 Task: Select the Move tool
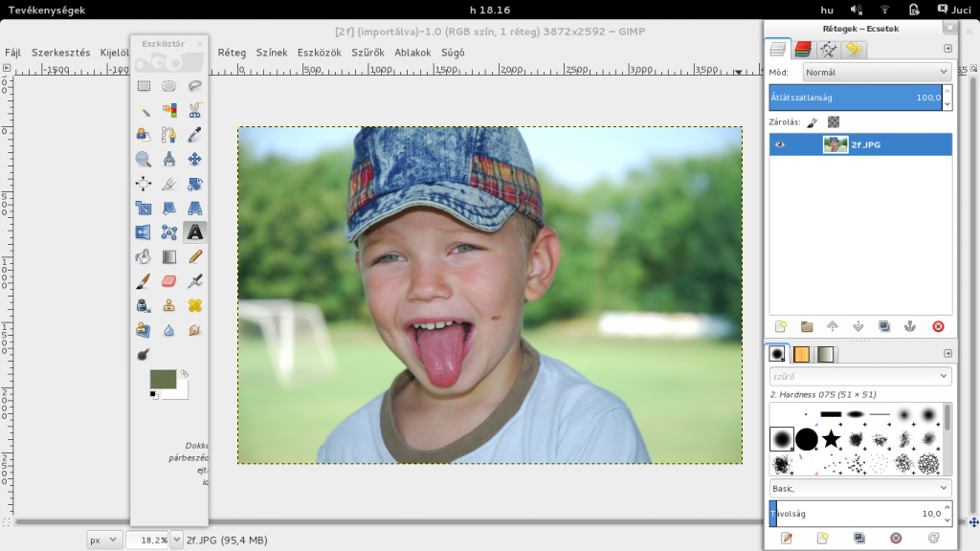click(x=193, y=159)
